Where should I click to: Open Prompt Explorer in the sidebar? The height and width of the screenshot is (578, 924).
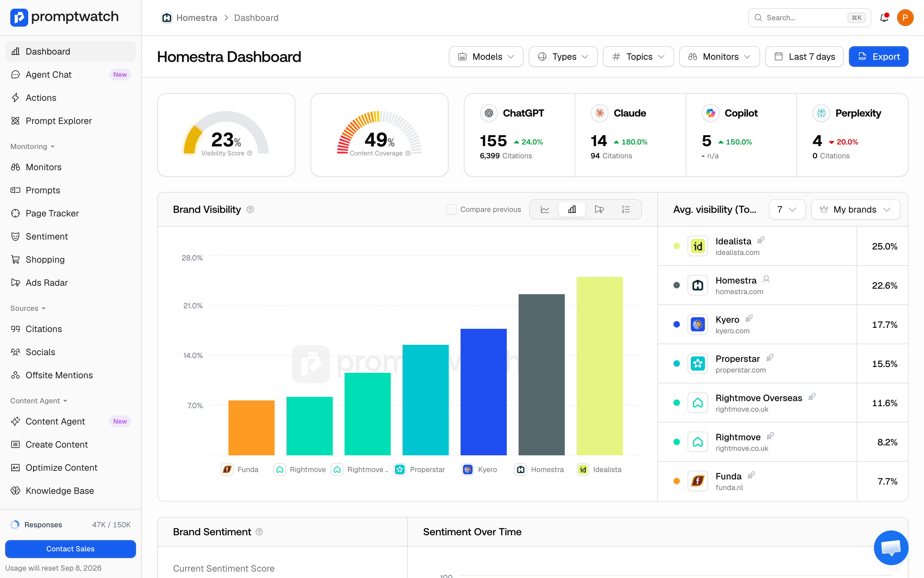point(71,121)
